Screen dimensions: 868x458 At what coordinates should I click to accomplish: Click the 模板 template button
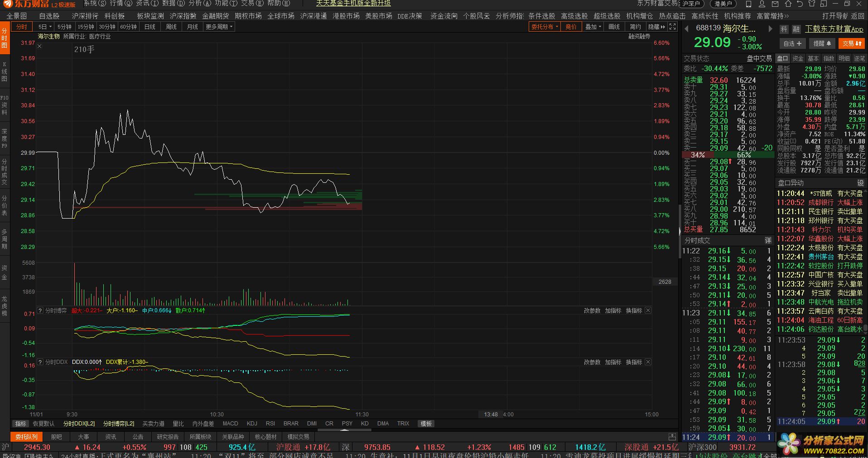tap(426, 424)
